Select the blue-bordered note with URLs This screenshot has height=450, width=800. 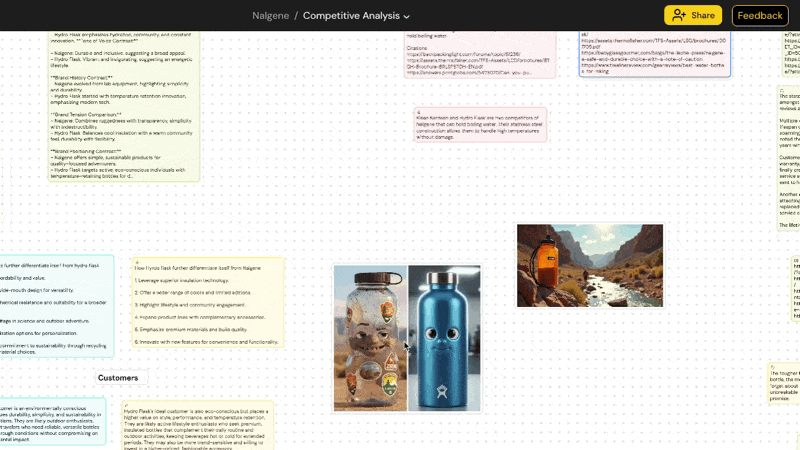(x=655, y=54)
